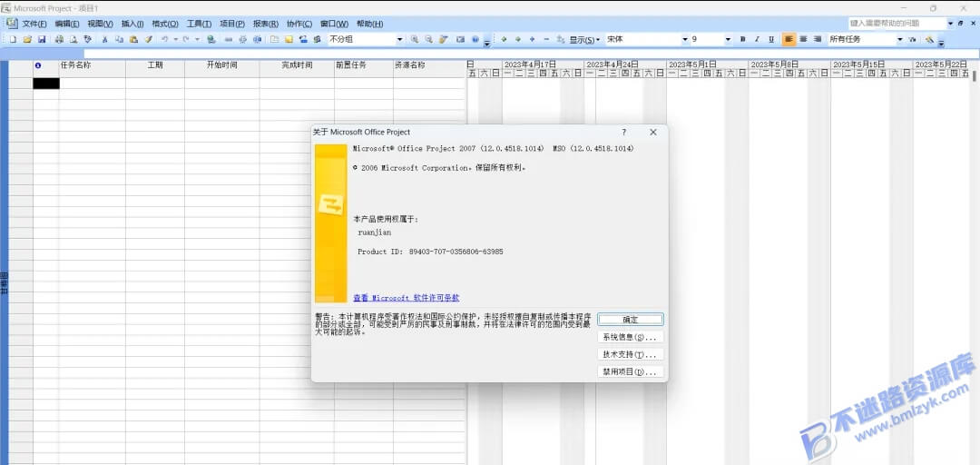The width and height of the screenshot is (980, 465).
Task: Zoom in on the Gantt timescale
Action: (x=415, y=39)
